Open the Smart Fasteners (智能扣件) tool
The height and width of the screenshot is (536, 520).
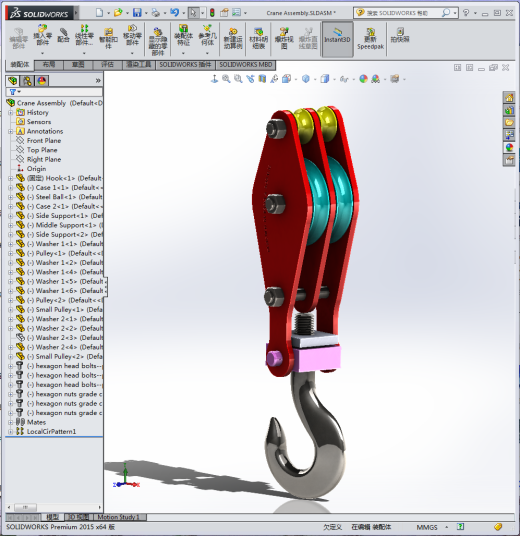tap(108, 38)
